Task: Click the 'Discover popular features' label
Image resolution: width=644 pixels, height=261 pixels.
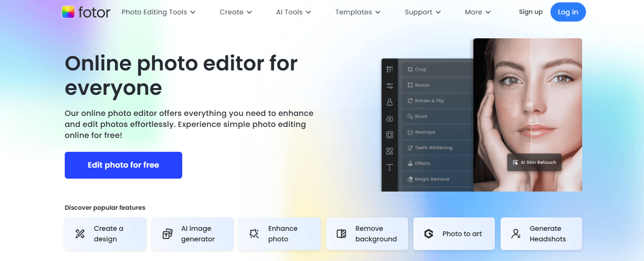Action: pos(105,208)
